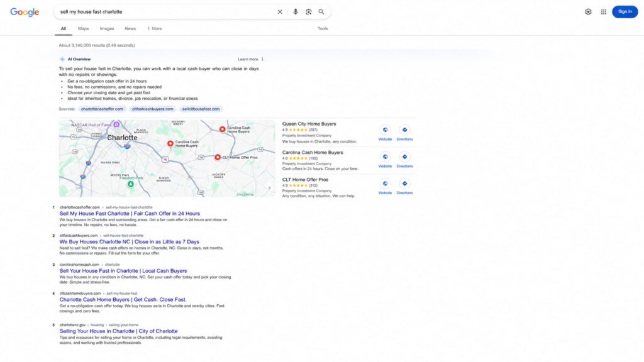
Task: Click the Carolina Cash Home Buyers star rating
Action: (x=298, y=158)
